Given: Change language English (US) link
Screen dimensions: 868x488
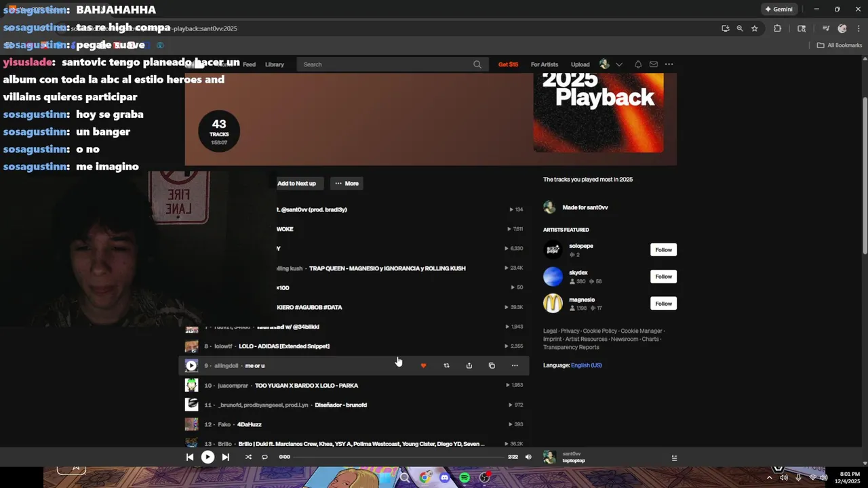Looking at the screenshot, I should 586,365.
